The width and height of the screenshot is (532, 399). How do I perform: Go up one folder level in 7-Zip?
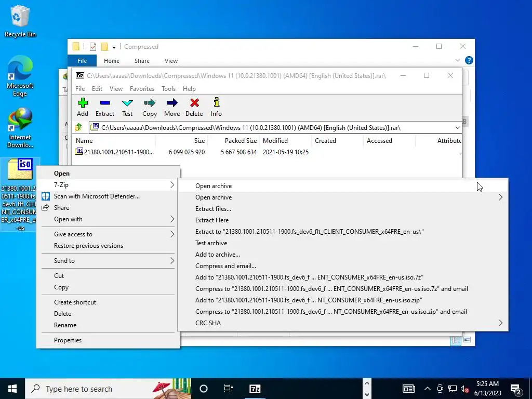[x=78, y=127]
